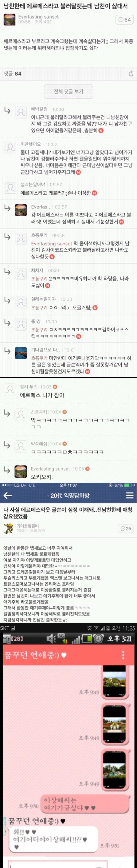
Task: Tap the back arrow in 20代 익명담화방 header
Action: pos(7,495)
